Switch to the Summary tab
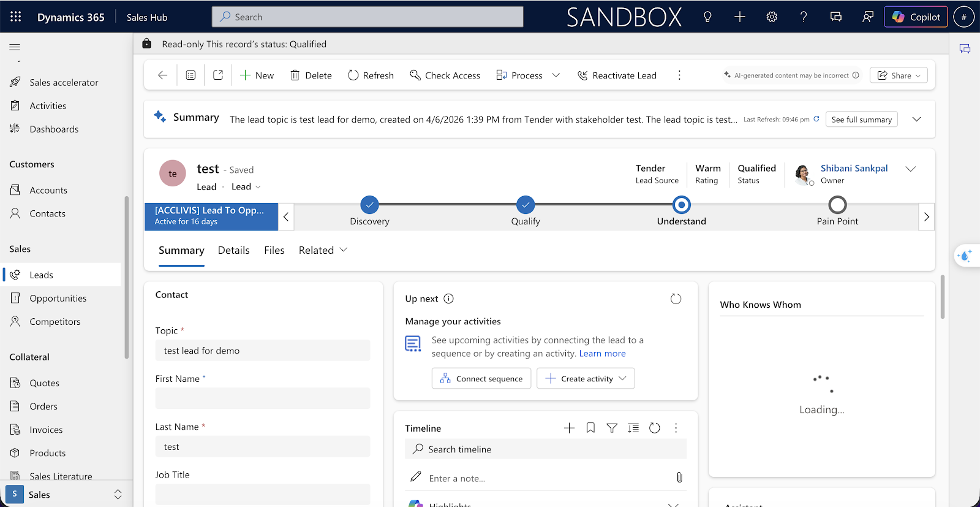980x507 pixels. click(x=181, y=250)
